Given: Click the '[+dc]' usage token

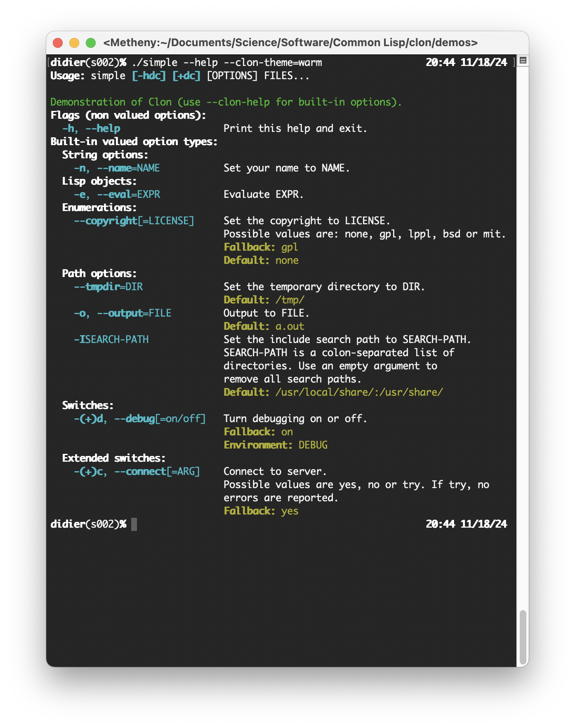Looking at the screenshot, I should 186,76.
